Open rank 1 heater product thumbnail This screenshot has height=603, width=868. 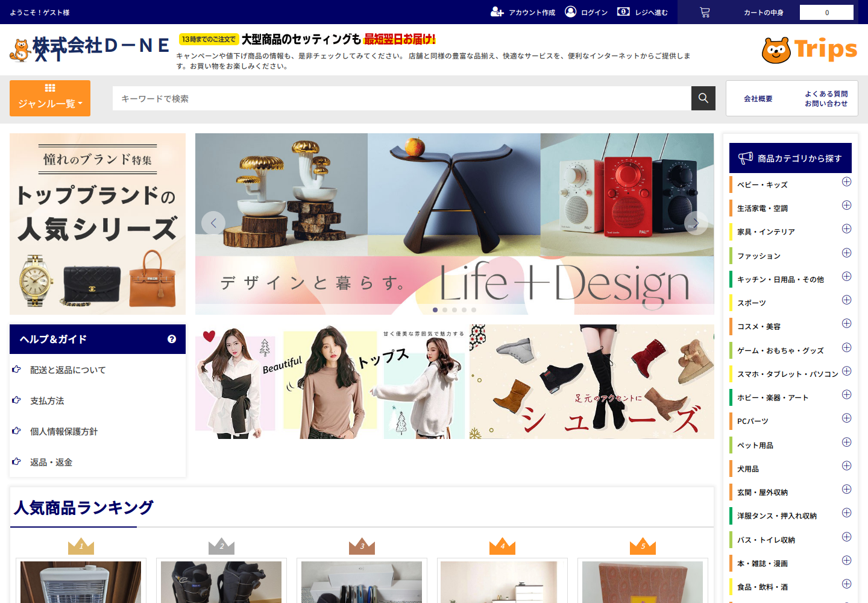[81, 582]
